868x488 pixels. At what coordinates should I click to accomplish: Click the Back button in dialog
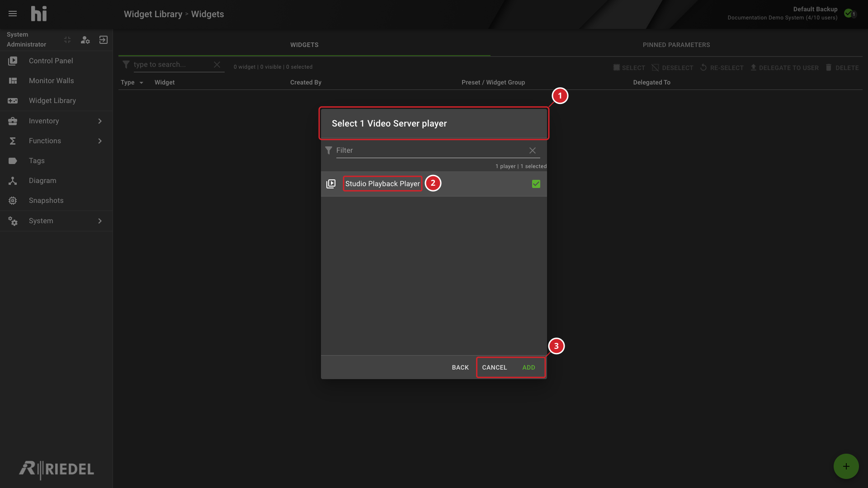coord(460,367)
